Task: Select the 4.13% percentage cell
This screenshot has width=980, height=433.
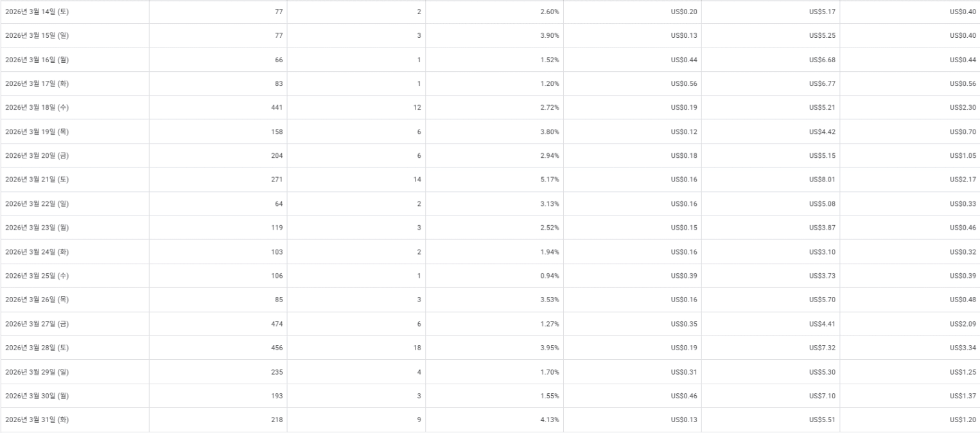Action: click(x=549, y=420)
